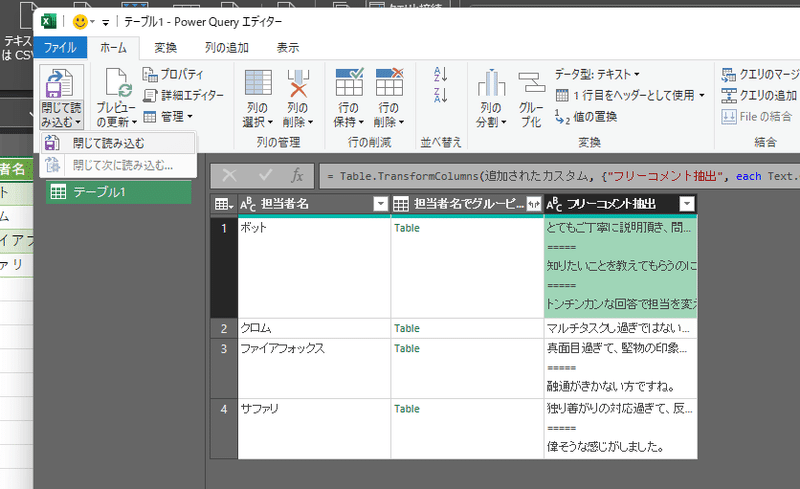Expand the 担当者名でグループ column expand icon

(x=534, y=204)
